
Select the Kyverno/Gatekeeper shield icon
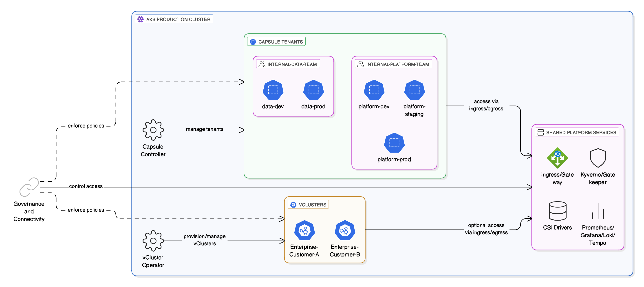click(598, 158)
